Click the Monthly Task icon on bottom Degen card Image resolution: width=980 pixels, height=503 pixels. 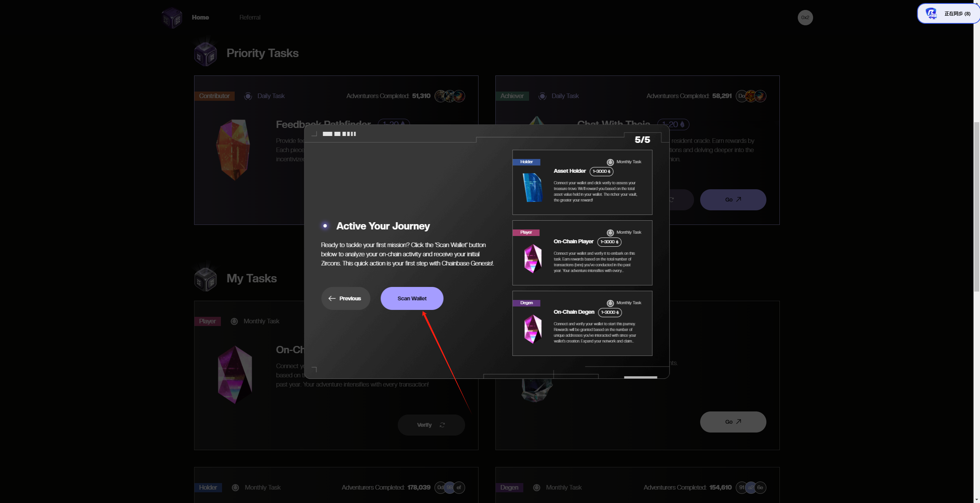point(536,488)
